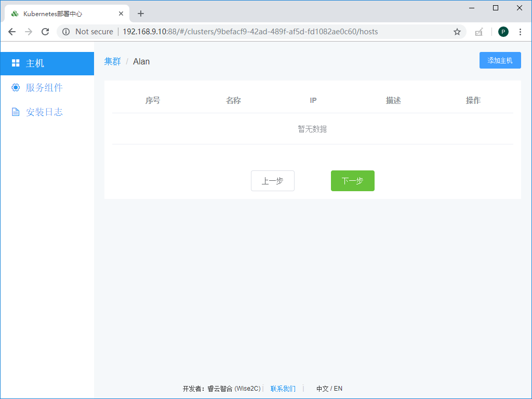Click the site information icon in address bar

(66, 32)
